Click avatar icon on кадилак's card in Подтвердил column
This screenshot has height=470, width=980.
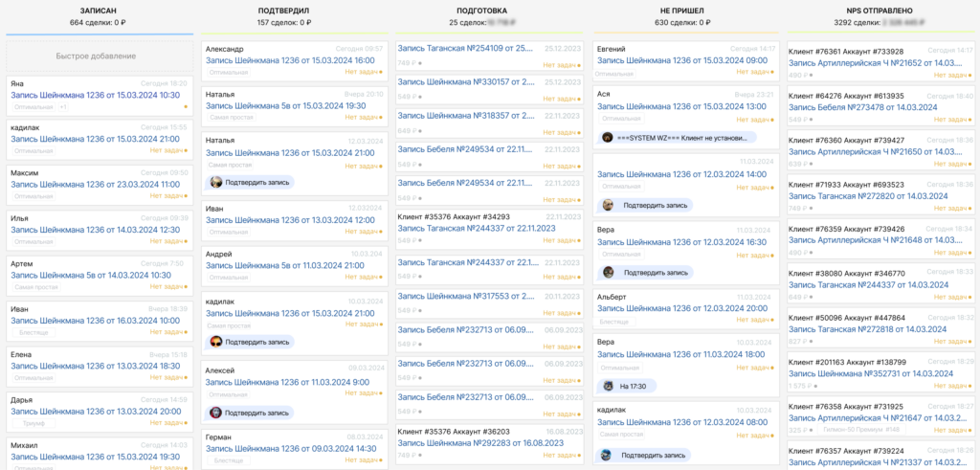216,342
